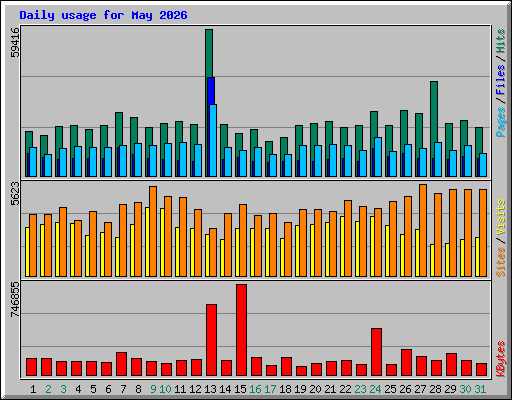
Task: Click day label 10 on the x-axis
Action: point(165,389)
